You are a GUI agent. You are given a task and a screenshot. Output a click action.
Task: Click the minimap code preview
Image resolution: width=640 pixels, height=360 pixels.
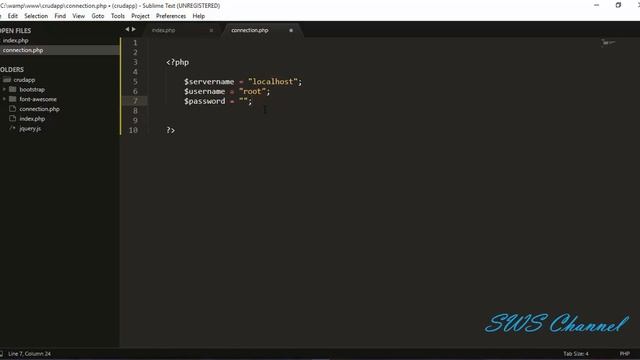pyautogui.click(x=608, y=42)
